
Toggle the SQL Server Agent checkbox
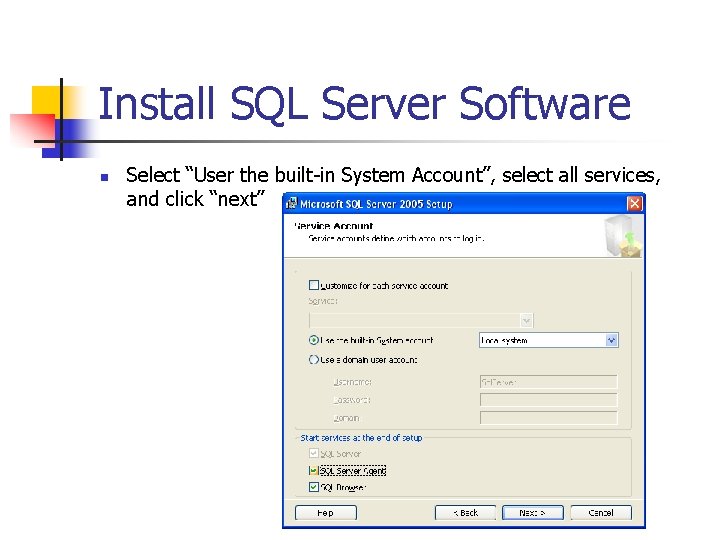tap(314, 471)
